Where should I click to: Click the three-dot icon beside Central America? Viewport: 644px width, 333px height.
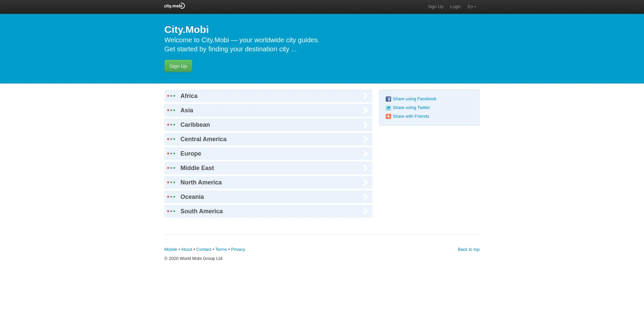click(x=171, y=139)
